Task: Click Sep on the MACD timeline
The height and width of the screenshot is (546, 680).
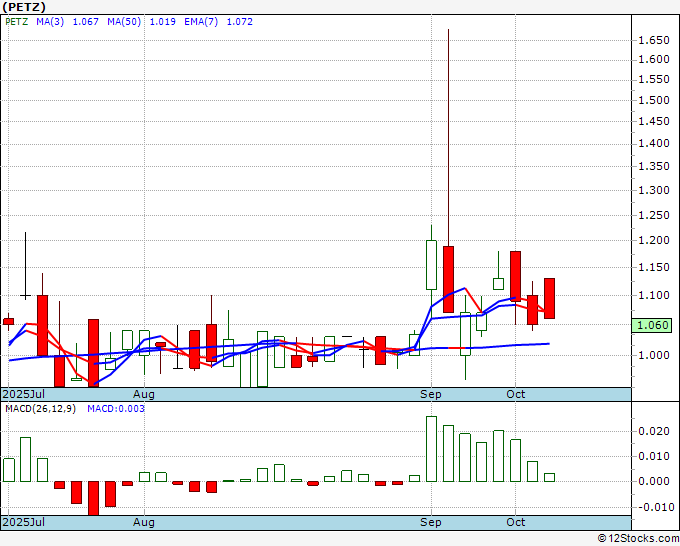Action: [431, 522]
